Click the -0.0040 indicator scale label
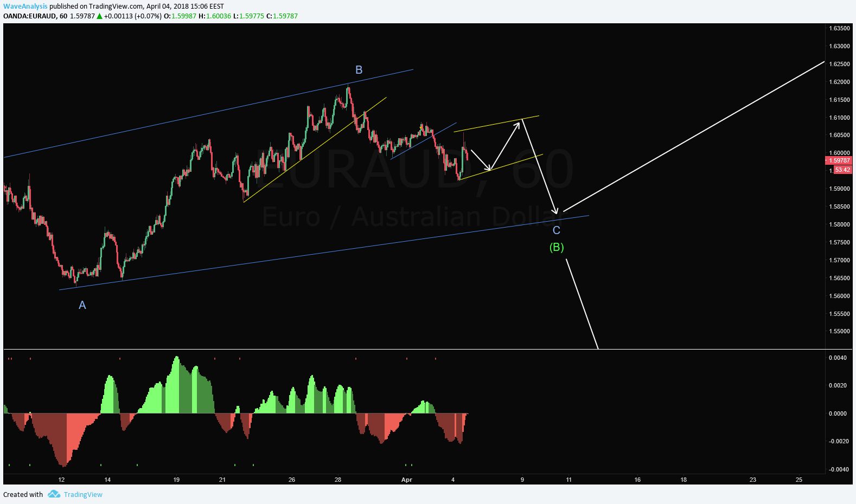Image resolution: width=856 pixels, height=504 pixels. [x=838, y=469]
